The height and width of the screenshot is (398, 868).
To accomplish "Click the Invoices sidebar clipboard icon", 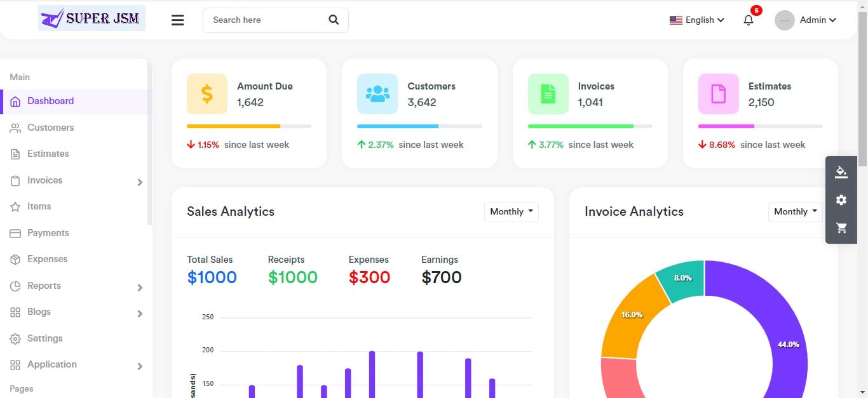I will click(15, 181).
